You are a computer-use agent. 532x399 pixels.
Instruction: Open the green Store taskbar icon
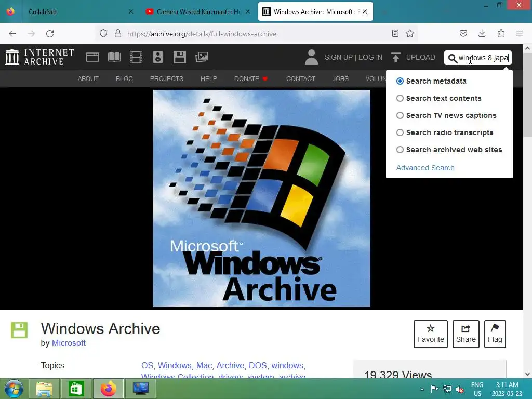click(76, 389)
